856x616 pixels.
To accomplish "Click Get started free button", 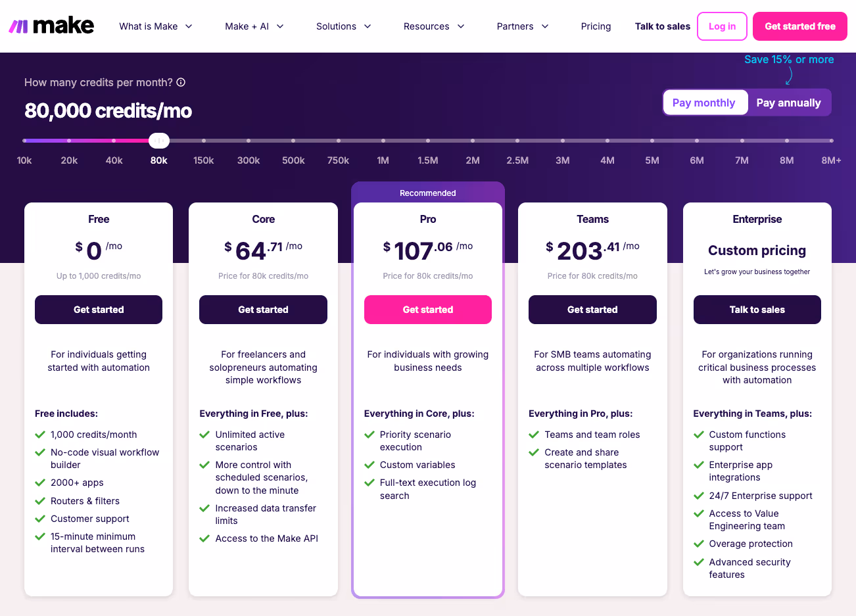I will 800,26.
